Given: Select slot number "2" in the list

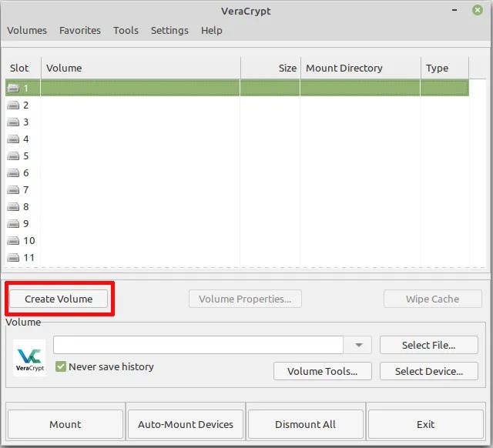Looking at the screenshot, I should click(25, 105).
